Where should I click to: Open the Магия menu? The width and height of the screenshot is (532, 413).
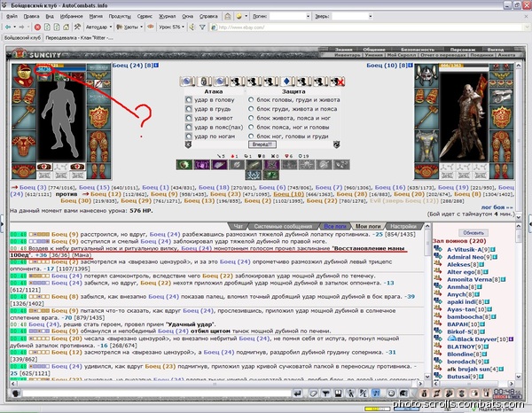pos(96,16)
